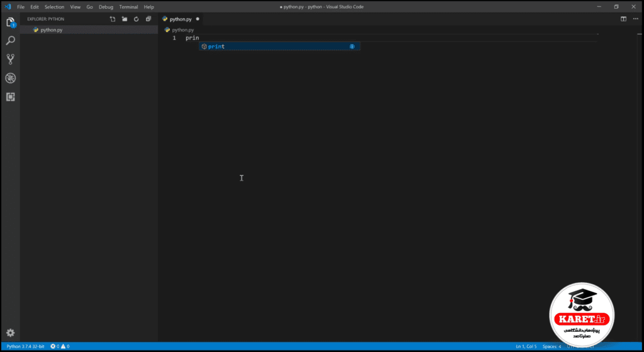Select the print autocomplete suggestion
The image size is (644, 352).
point(279,47)
